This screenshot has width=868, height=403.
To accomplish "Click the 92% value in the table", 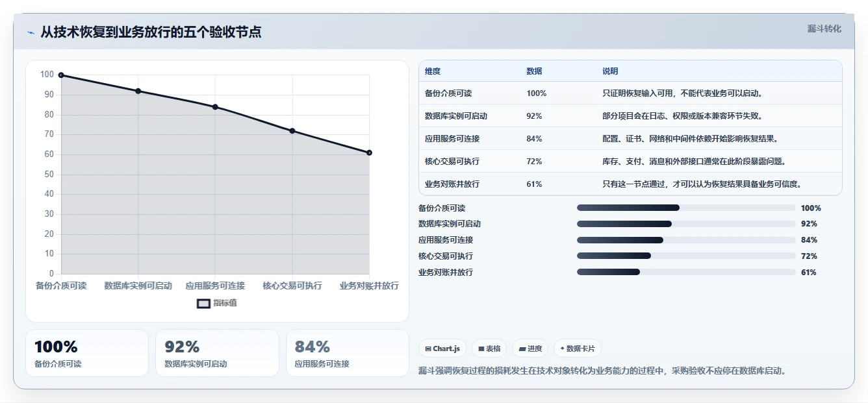I will tap(534, 116).
